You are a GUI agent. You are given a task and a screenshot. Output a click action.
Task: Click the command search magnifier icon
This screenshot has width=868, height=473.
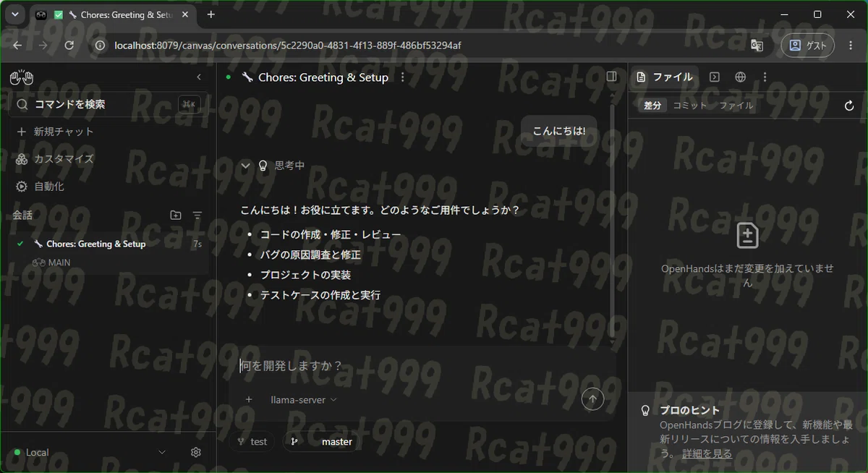(22, 104)
